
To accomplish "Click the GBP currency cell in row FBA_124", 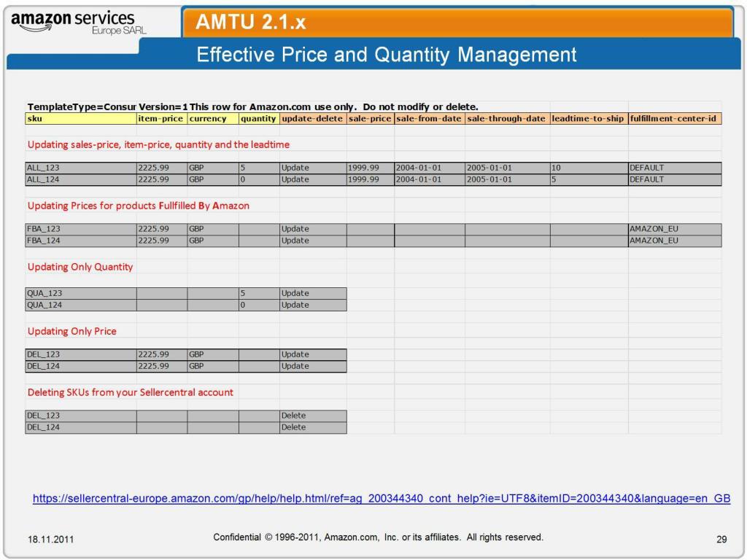I will pyautogui.click(x=213, y=241).
